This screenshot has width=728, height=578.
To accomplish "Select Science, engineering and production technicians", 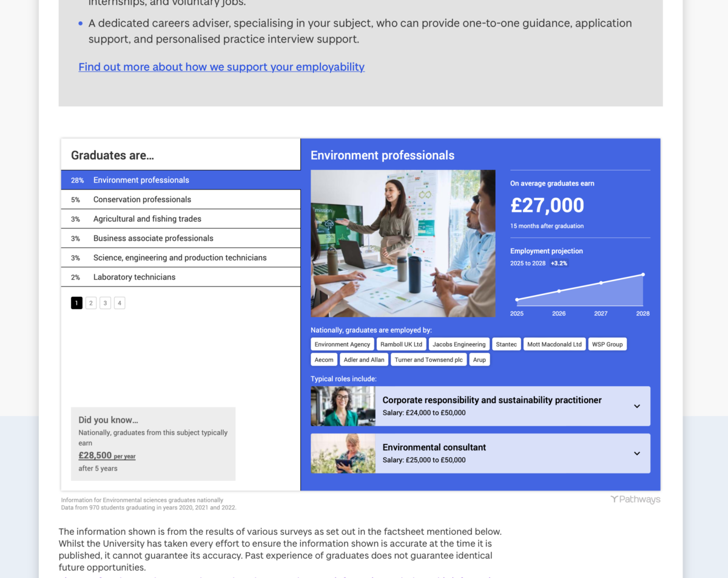I will coord(181,258).
